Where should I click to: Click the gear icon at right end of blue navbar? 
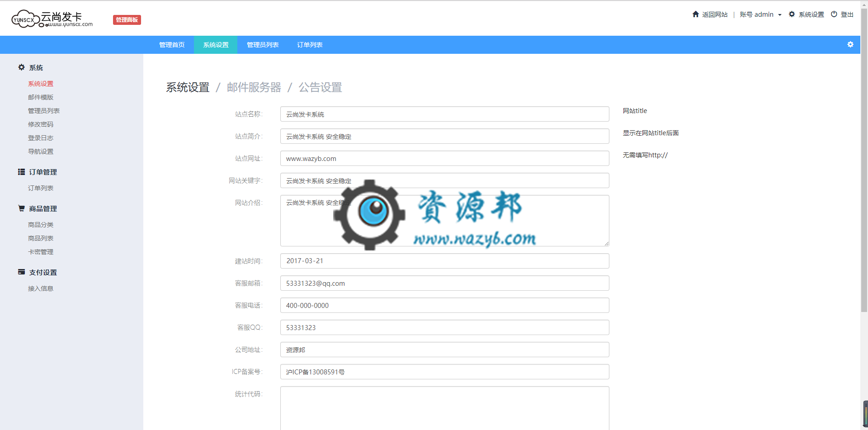(850, 44)
